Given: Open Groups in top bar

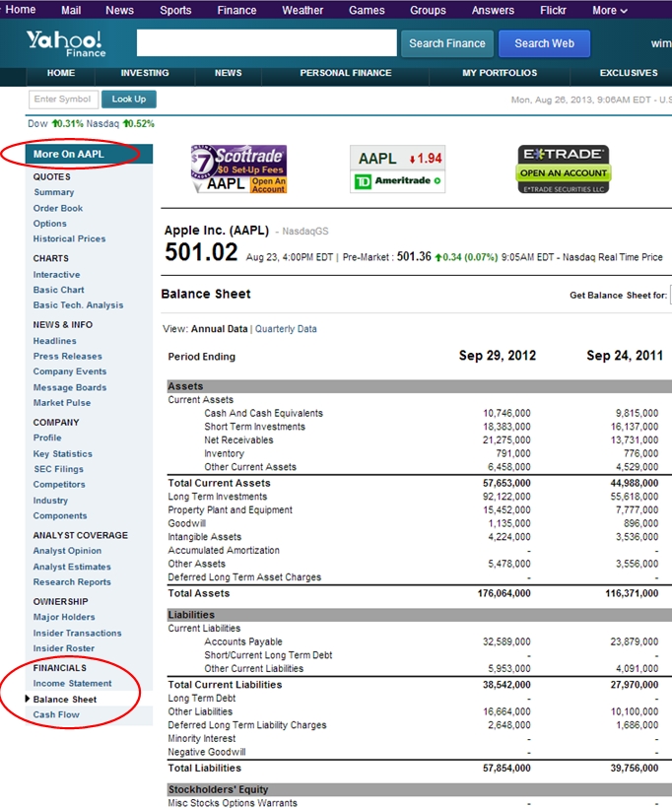Looking at the screenshot, I should [428, 10].
